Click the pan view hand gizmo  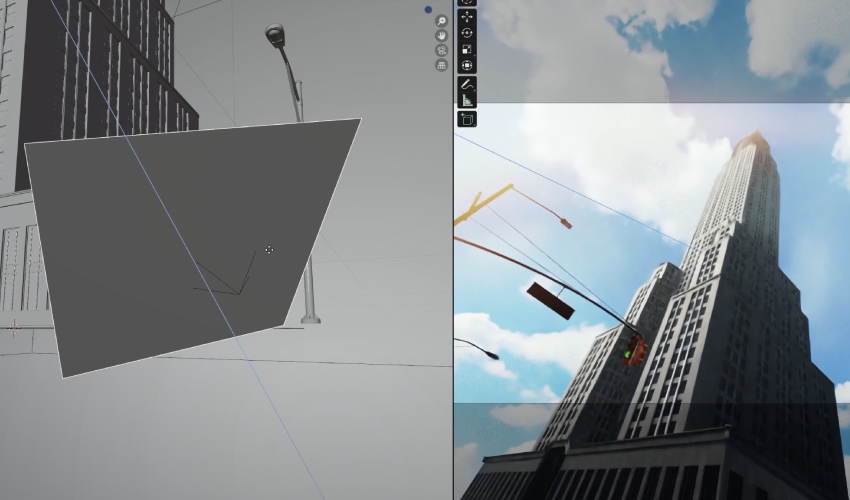point(442,36)
